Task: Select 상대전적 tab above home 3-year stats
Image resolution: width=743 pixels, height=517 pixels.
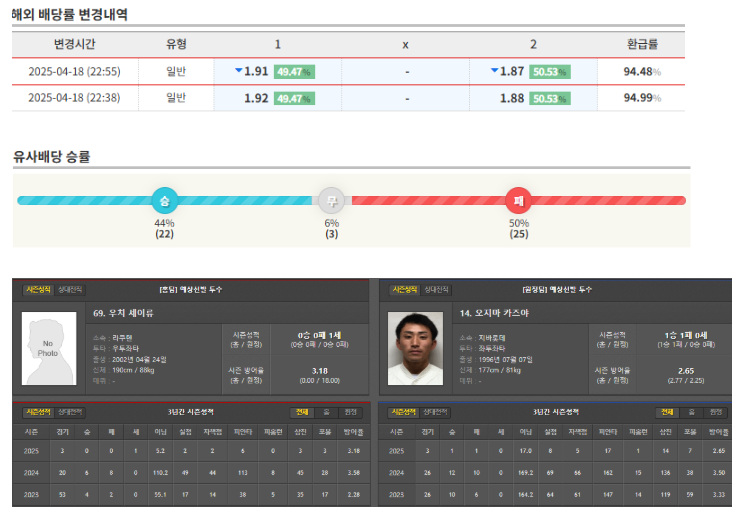Action: (70, 412)
